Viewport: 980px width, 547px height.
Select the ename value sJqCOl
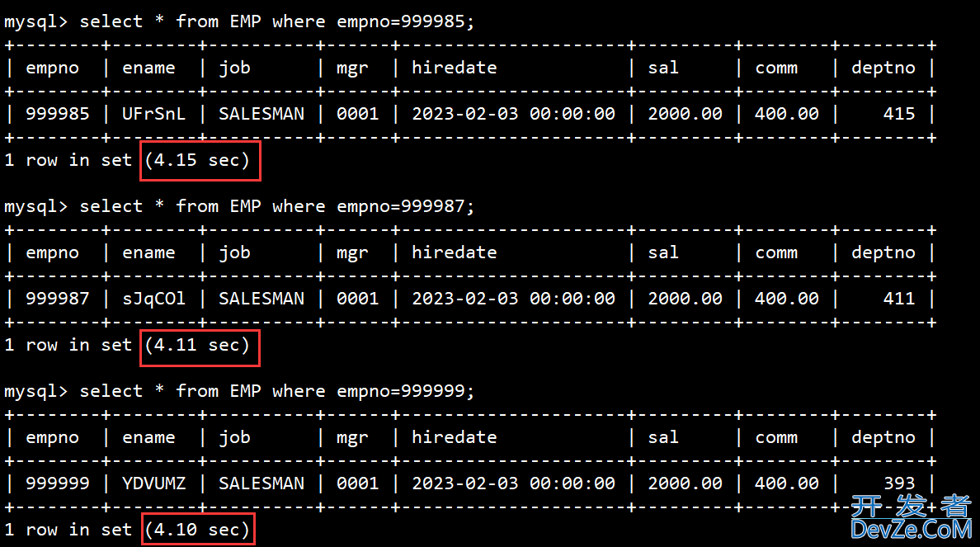[x=153, y=299]
